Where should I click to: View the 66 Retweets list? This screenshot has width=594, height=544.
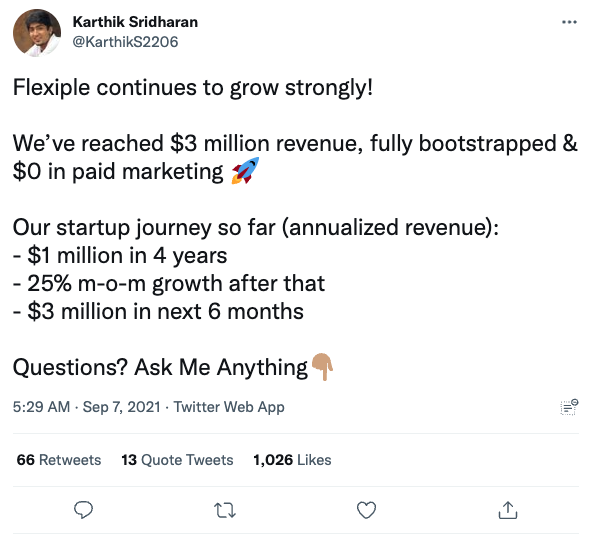[59, 460]
